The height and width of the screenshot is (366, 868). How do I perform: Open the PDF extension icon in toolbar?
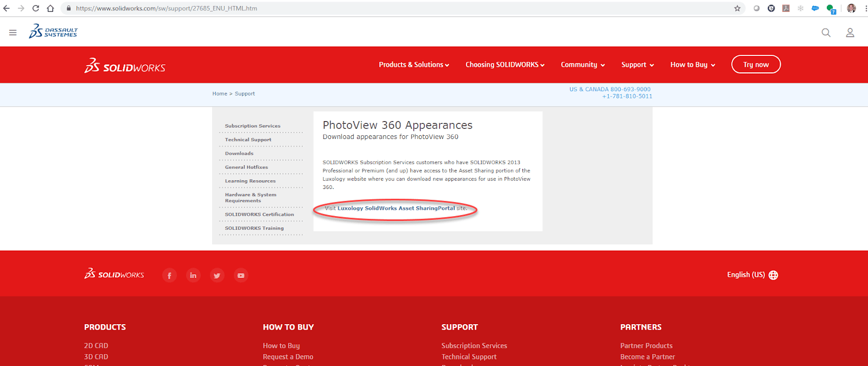tap(786, 8)
